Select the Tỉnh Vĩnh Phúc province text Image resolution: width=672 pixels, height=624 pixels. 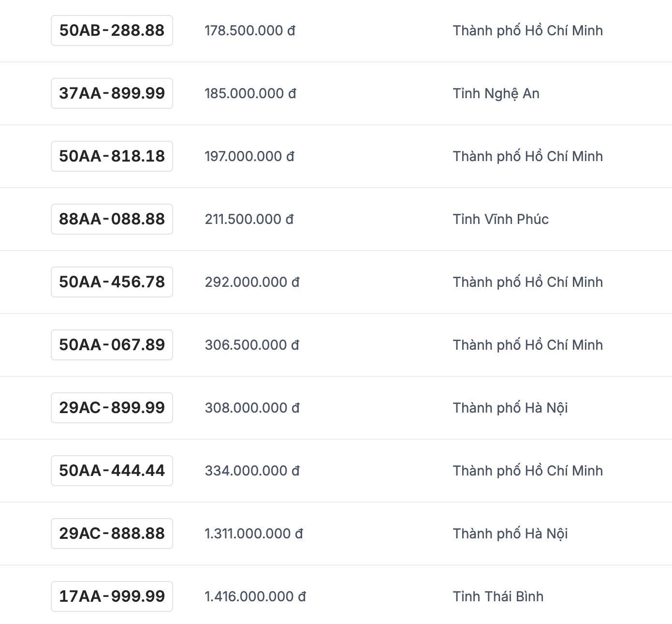(x=500, y=219)
